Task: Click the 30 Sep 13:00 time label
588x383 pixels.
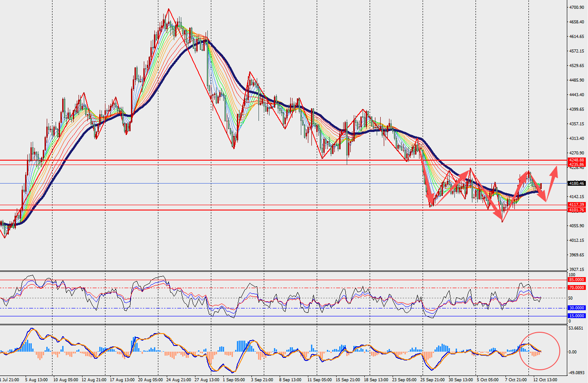Action: (462, 379)
